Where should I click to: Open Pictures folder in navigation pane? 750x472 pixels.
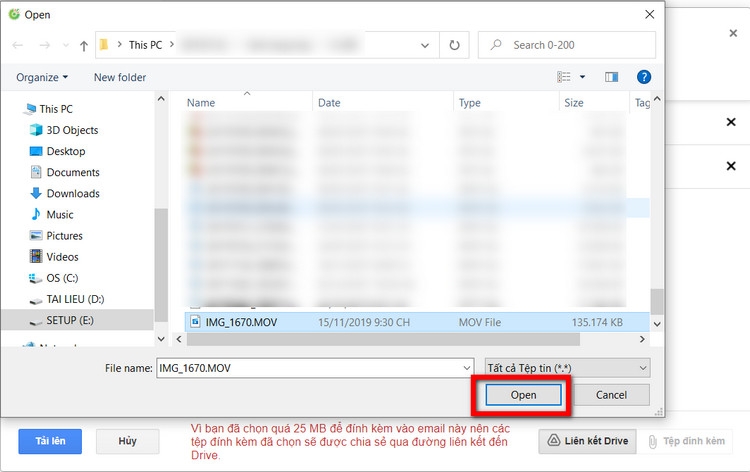tap(64, 236)
